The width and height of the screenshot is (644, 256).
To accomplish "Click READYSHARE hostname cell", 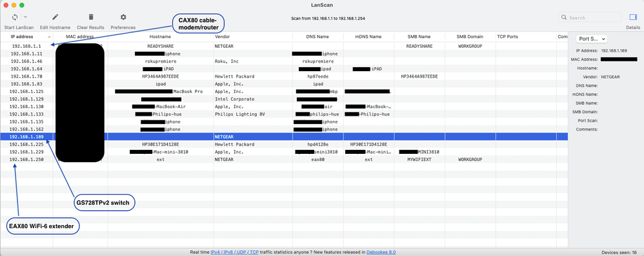I will 160,47.
